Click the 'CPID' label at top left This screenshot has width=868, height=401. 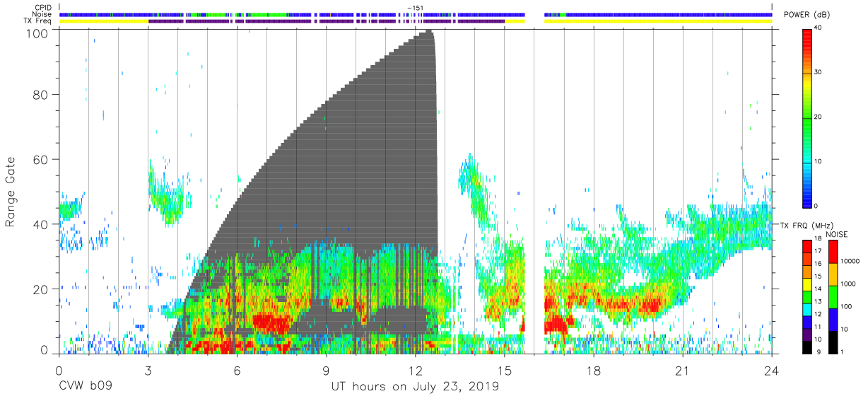pos(43,8)
